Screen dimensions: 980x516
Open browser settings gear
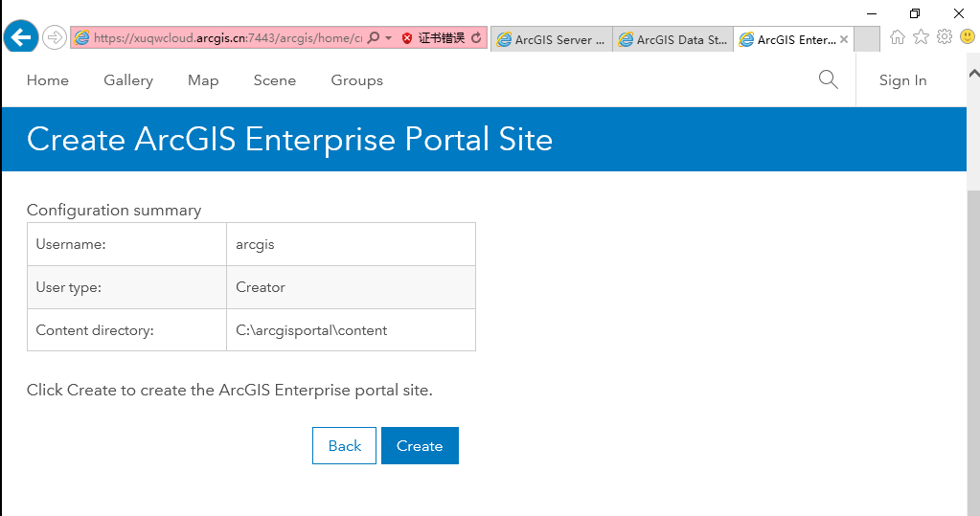(x=945, y=36)
